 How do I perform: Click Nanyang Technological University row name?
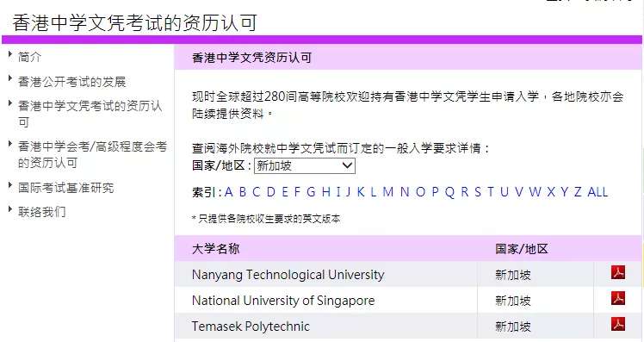pyautogui.click(x=288, y=275)
